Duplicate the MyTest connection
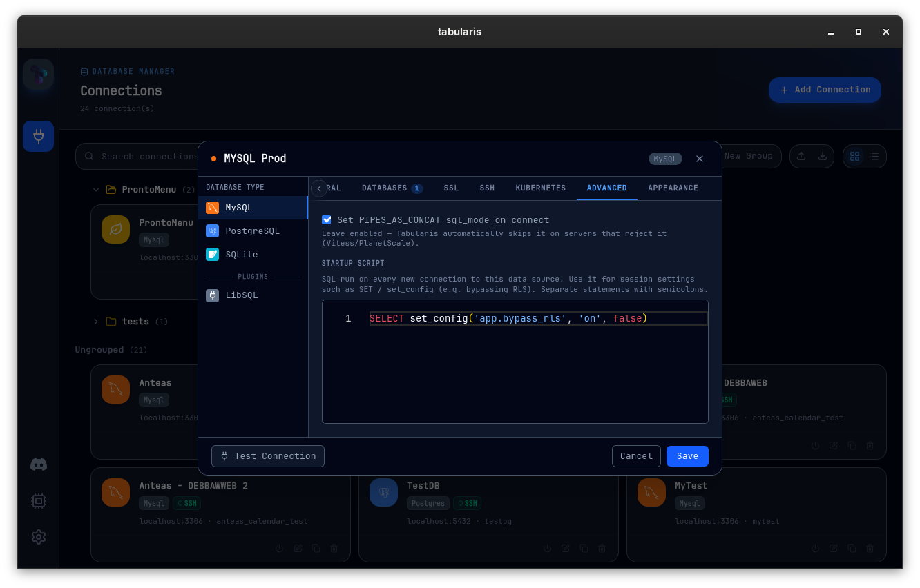This screenshot has height=588, width=920. coord(852,549)
